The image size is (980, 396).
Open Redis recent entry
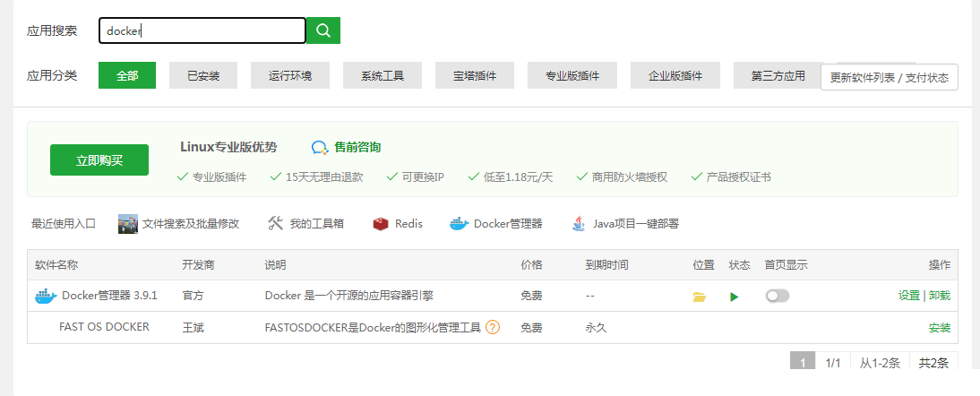pos(408,224)
